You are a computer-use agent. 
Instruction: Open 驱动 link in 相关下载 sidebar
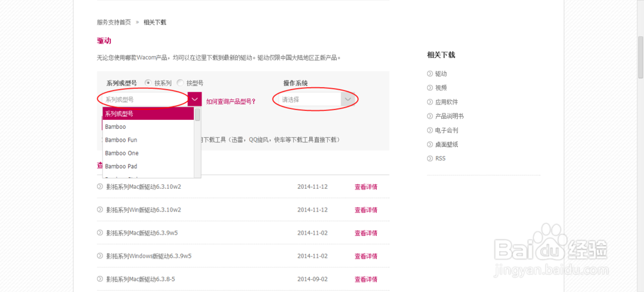click(x=441, y=74)
